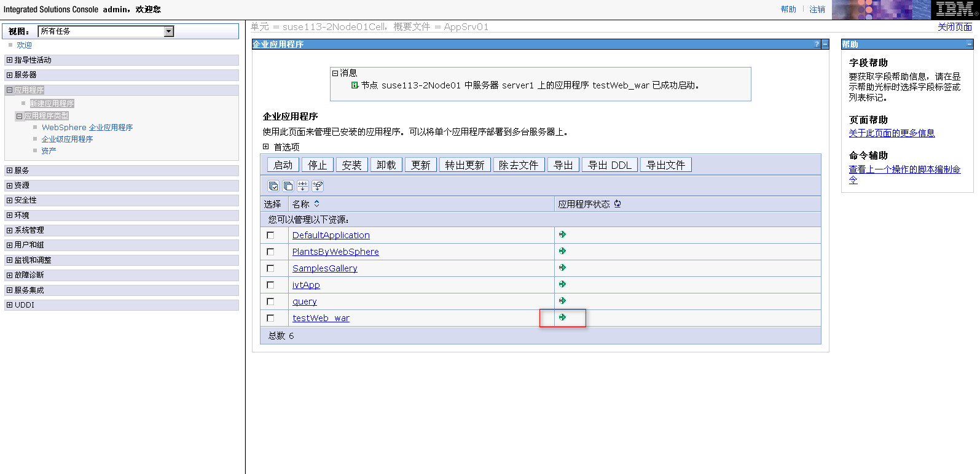980x474 pixels.
Task: Minimize the 企业应用程序 portlet
Action: [825, 44]
